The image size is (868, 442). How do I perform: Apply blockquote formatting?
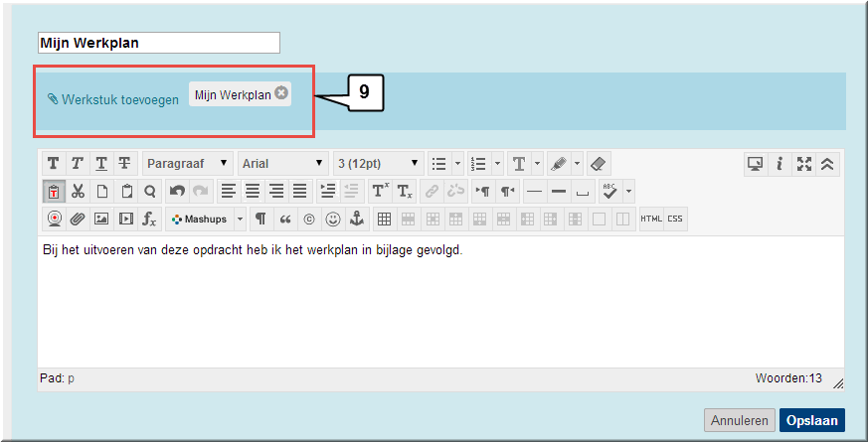click(285, 220)
